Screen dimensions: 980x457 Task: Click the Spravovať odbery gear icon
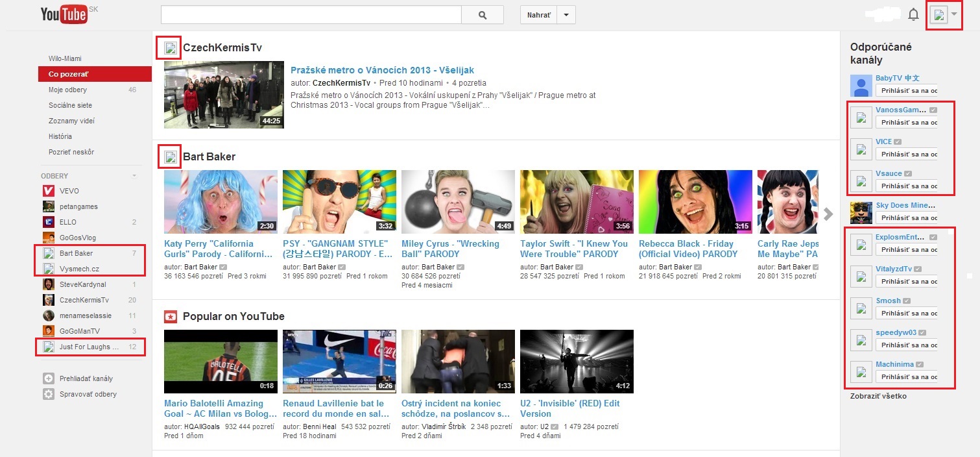point(48,394)
